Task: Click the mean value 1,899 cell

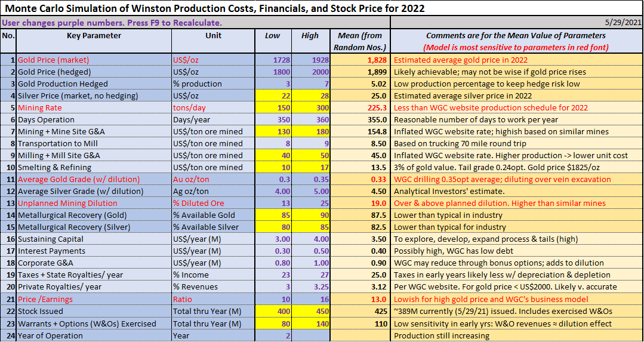Action: [360, 72]
